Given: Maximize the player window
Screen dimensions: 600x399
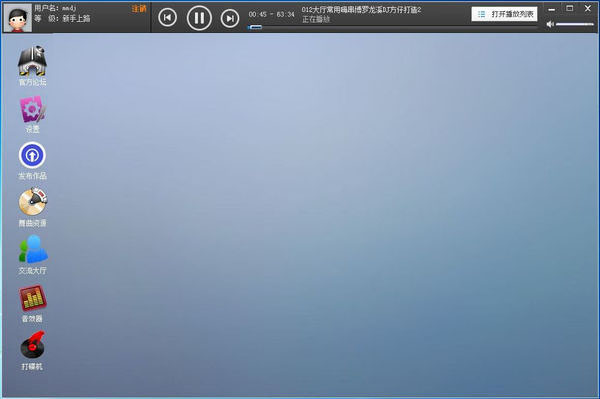Looking at the screenshot, I should point(570,8).
